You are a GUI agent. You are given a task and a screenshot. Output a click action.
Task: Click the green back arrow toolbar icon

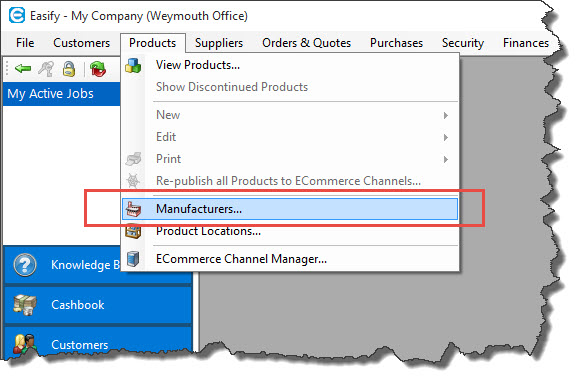coord(23,69)
